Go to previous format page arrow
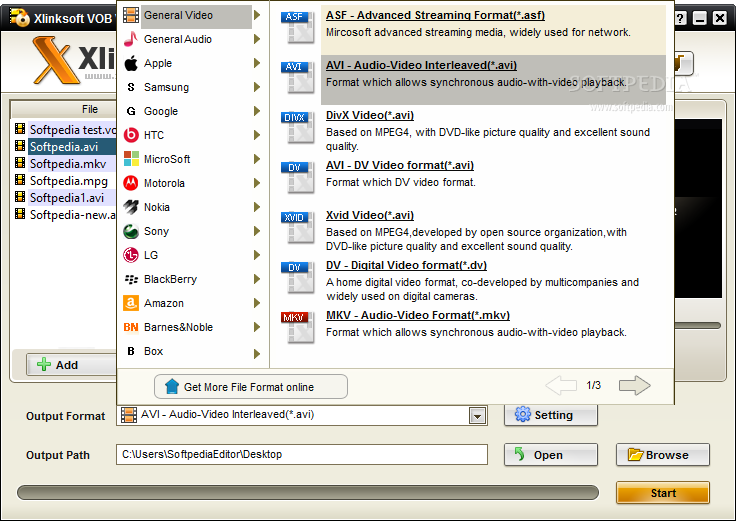736x521 pixels. point(561,385)
